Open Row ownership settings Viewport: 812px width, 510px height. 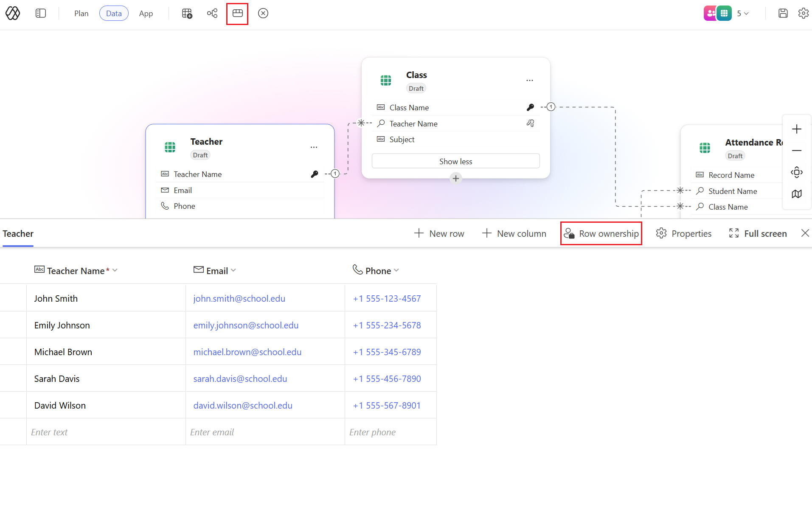pyautogui.click(x=601, y=233)
